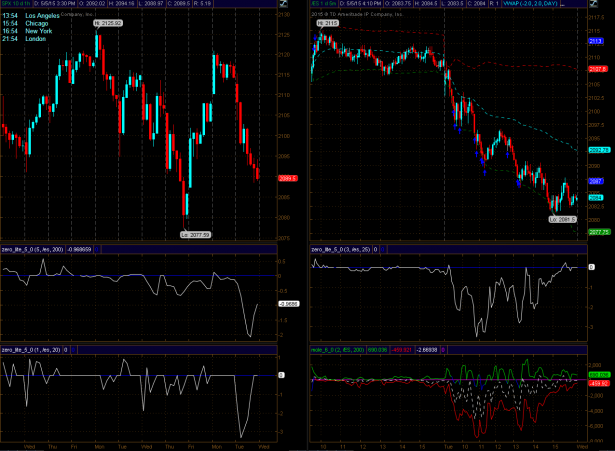
Task: Click the cyan 2093.75 price axis tag
Action: point(595,148)
